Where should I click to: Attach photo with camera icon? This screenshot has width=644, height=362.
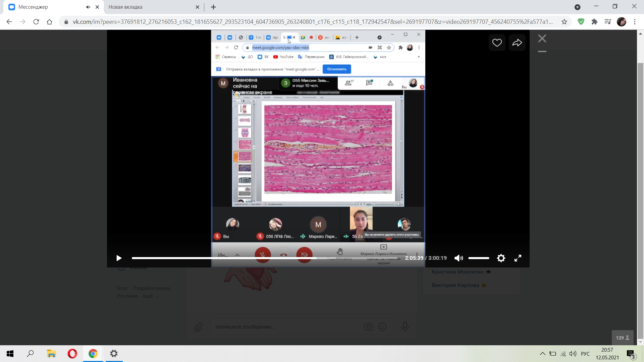368,327
